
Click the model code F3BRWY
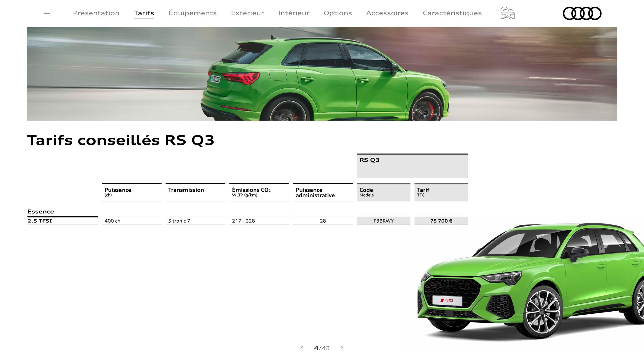coord(383,221)
